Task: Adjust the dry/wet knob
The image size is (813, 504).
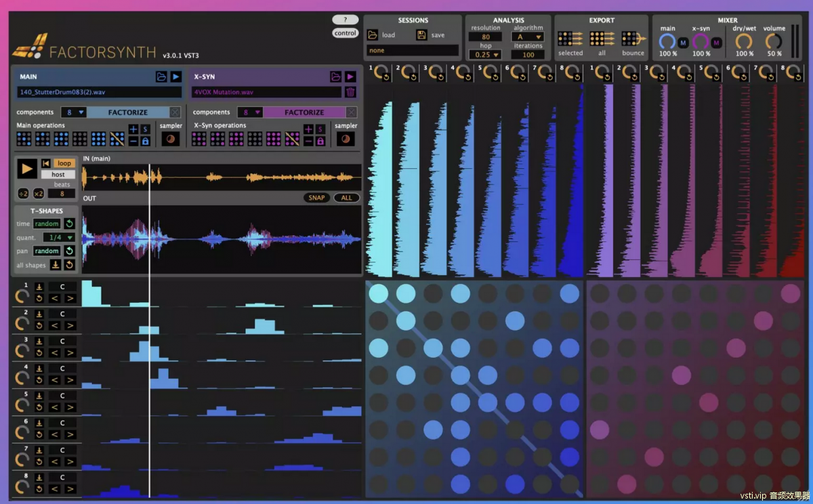Action: pyautogui.click(x=744, y=42)
